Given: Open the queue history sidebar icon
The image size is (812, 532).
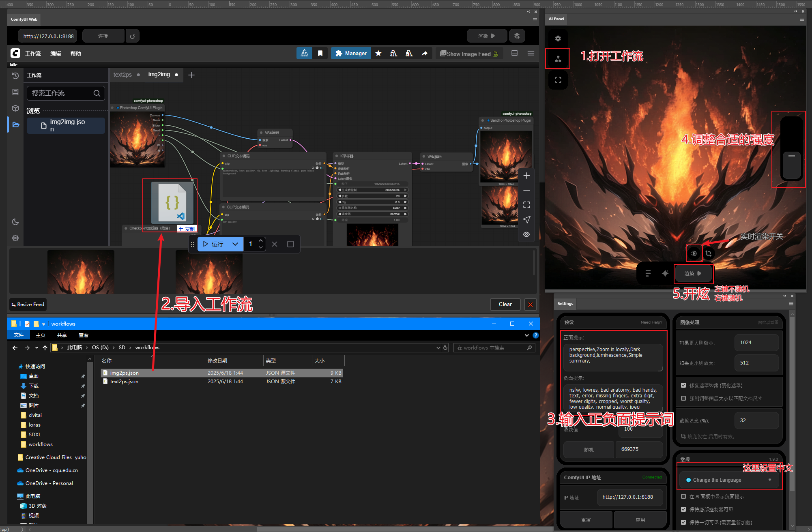Looking at the screenshot, I should (15, 76).
